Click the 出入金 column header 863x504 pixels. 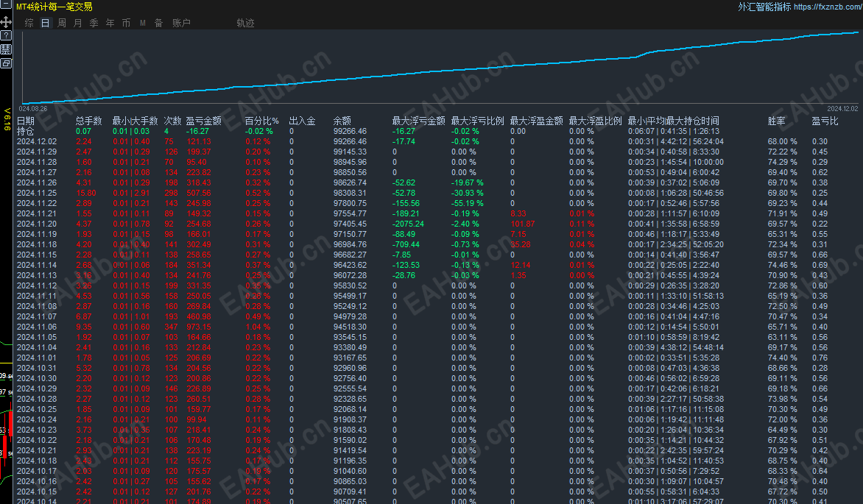click(x=302, y=121)
